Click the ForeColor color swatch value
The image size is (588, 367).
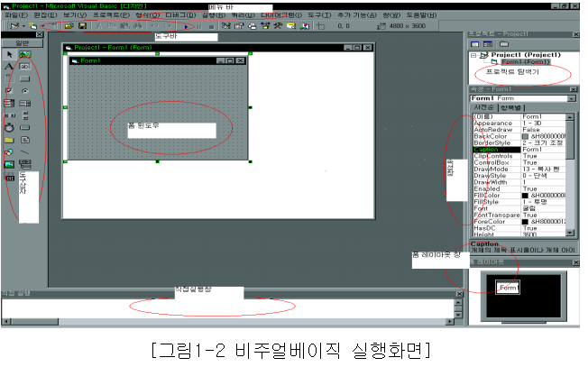[x=526, y=222]
